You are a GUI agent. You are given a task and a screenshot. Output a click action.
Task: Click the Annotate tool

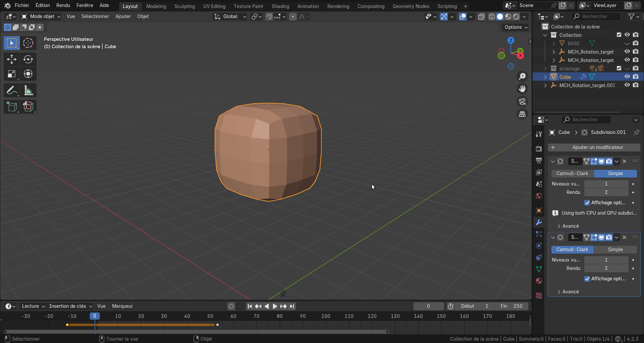pyautogui.click(x=12, y=90)
